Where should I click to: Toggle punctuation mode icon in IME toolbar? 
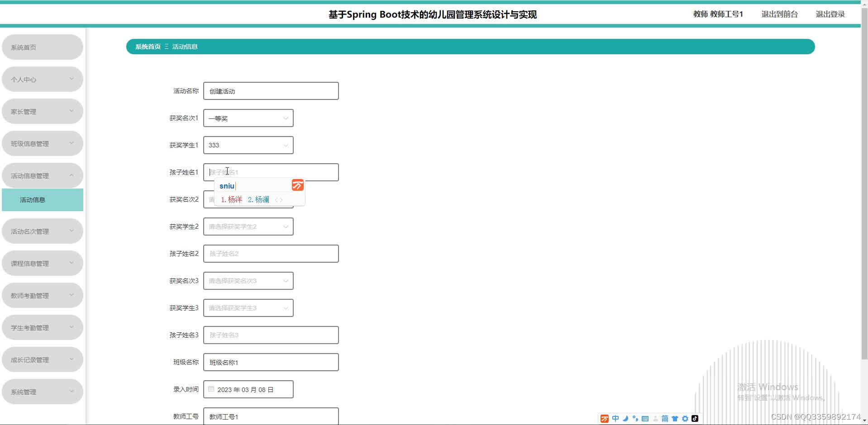click(x=635, y=419)
